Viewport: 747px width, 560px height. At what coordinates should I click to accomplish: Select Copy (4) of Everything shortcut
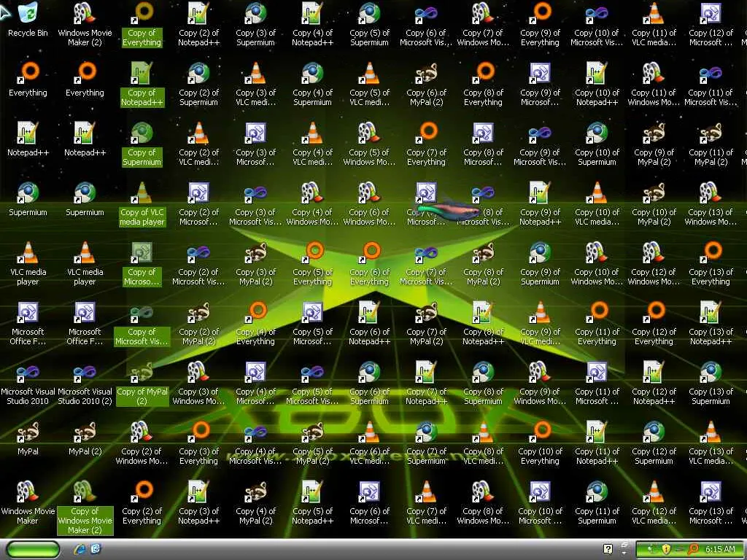coord(256,324)
